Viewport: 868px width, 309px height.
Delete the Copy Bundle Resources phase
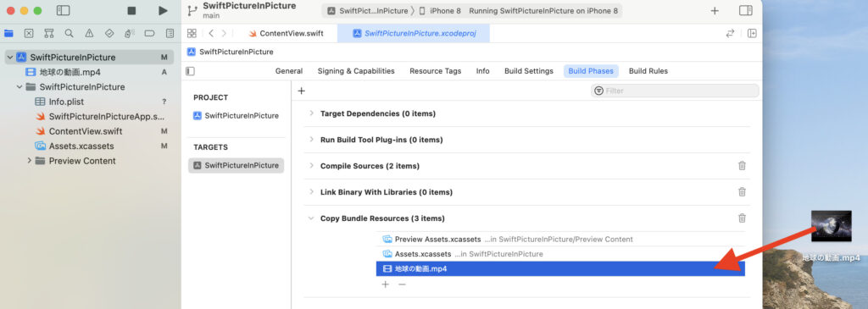click(742, 218)
